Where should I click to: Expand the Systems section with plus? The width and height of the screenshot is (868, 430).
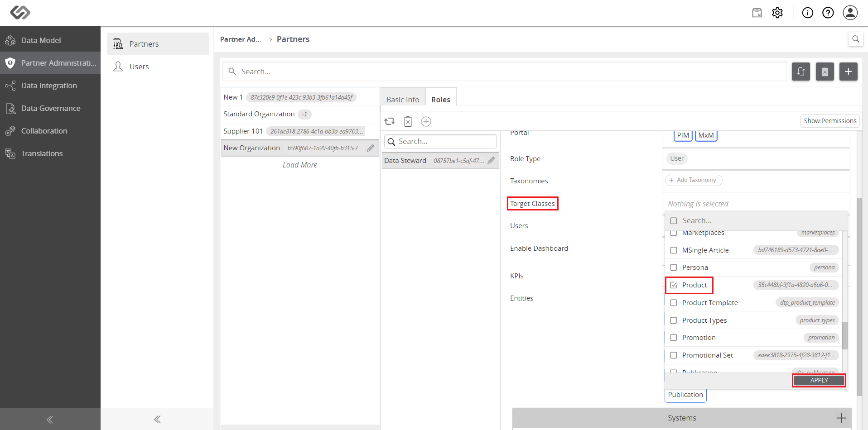(x=841, y=418)
